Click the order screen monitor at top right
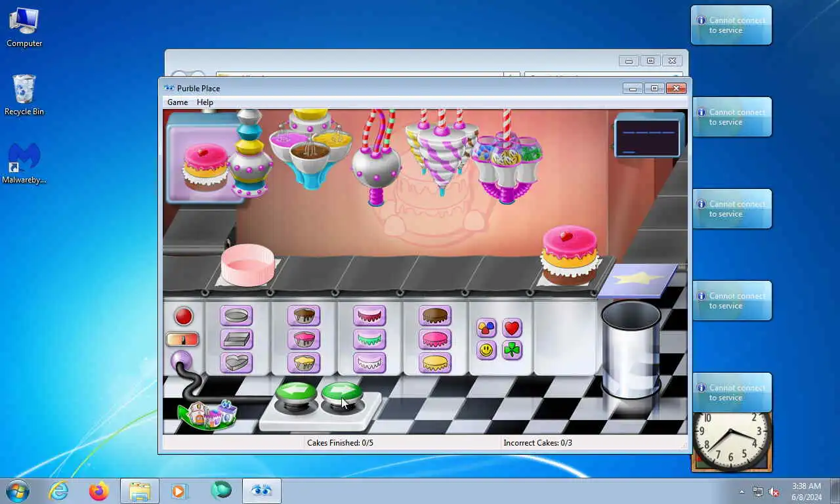The height and width of the screenshot is (504, 840). pyautogui.click(x=647, y=137)
